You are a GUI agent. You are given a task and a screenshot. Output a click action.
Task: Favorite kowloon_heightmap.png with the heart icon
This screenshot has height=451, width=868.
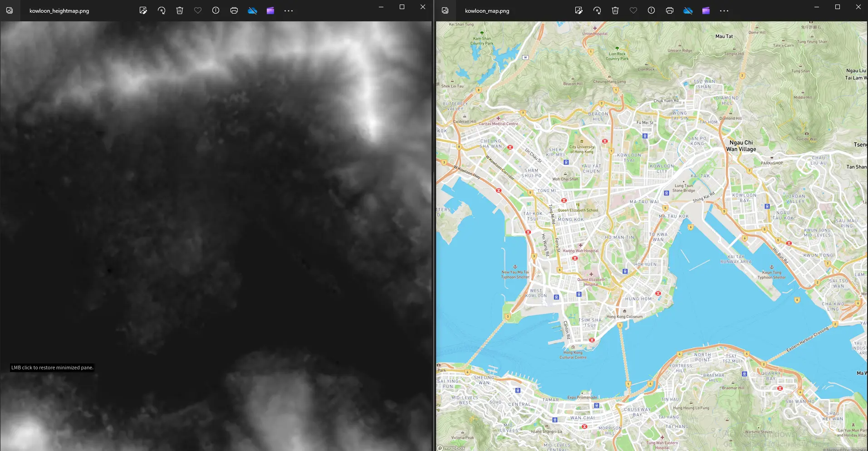click(198, 10)
